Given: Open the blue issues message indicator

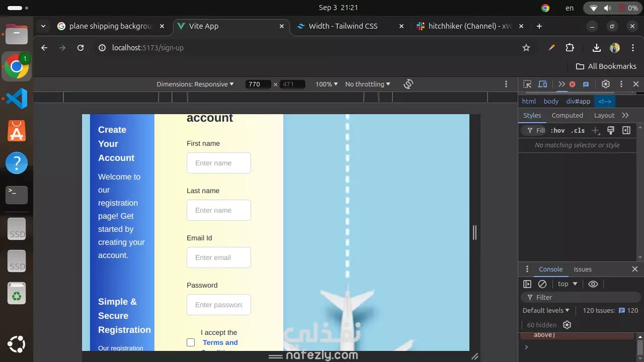Looking at the screenshot, I should click(x=586, y=84).
